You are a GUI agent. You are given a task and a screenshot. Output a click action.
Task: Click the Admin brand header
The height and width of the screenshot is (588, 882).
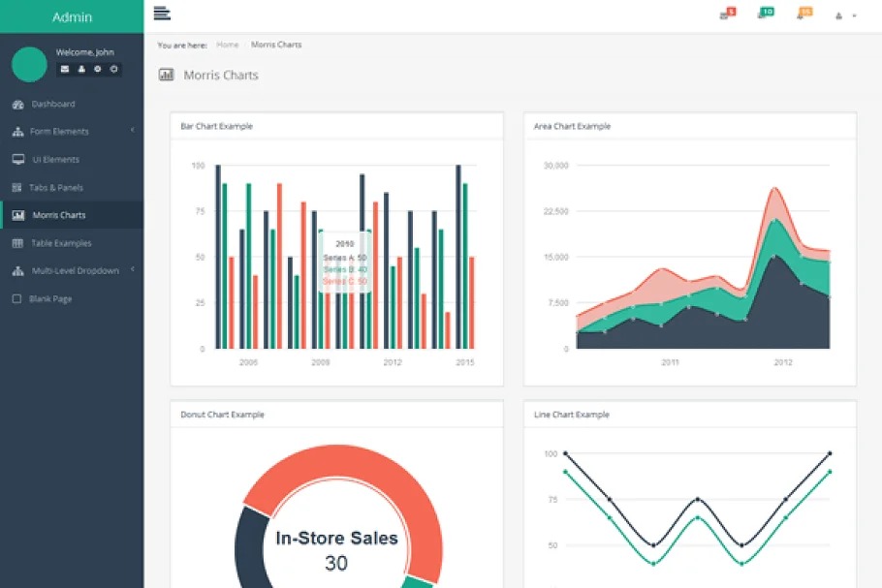(x=72, y=16)
